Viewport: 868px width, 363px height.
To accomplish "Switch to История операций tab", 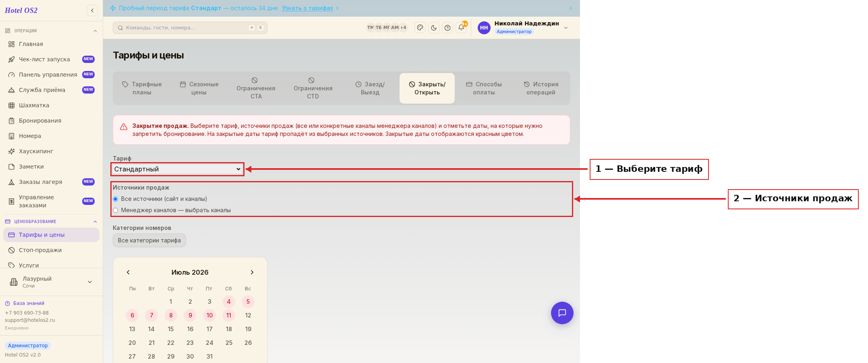I will pos(541,88).
